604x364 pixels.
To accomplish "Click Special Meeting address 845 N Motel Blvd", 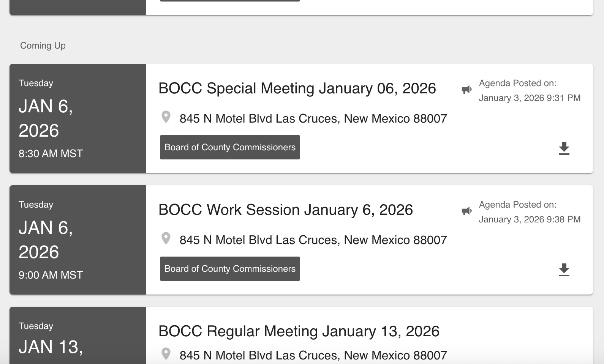I will pyautogui.click(x=313, y=119).
